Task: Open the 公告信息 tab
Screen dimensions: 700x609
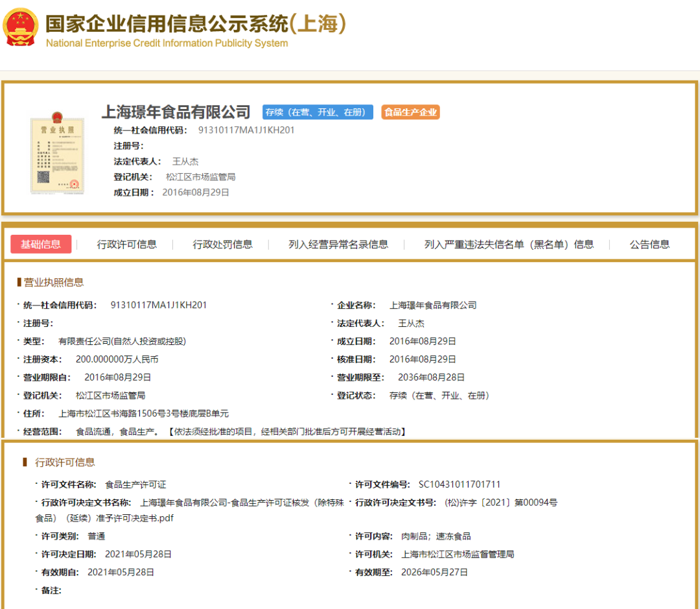Action: 650,245
